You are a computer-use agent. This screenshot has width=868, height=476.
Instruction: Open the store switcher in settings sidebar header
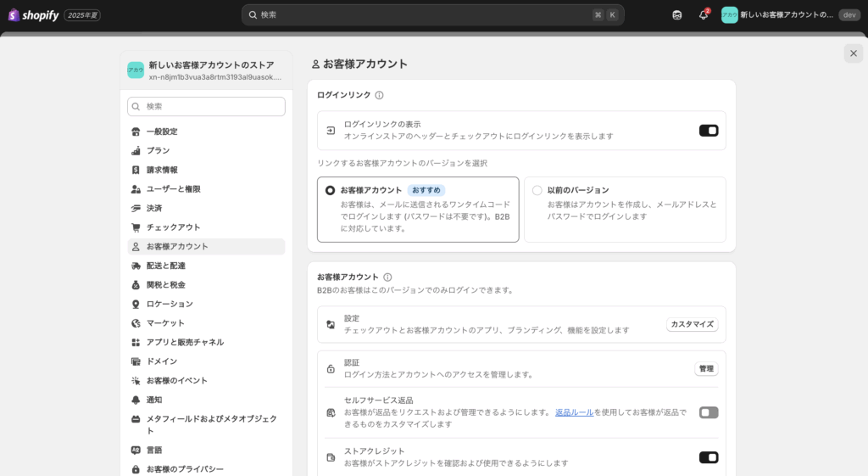206,70
